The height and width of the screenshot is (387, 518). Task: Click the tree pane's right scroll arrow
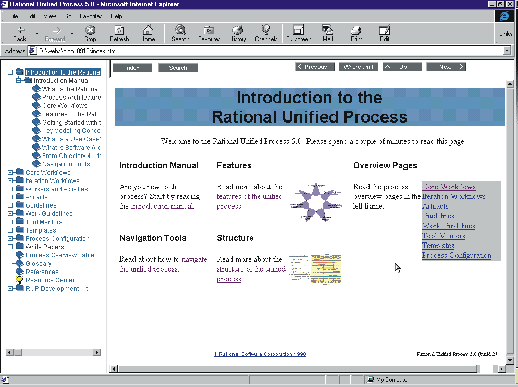(x=97, y=352)
